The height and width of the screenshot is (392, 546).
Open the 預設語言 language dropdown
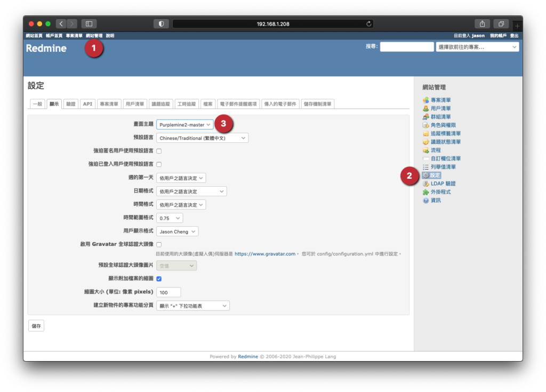pyautogui.click(x=202, y=138)
